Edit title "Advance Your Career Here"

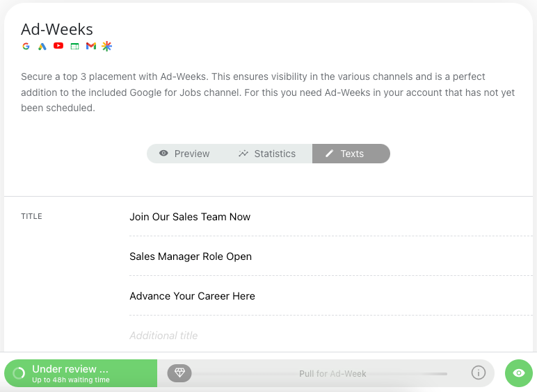tap(330, 296)
